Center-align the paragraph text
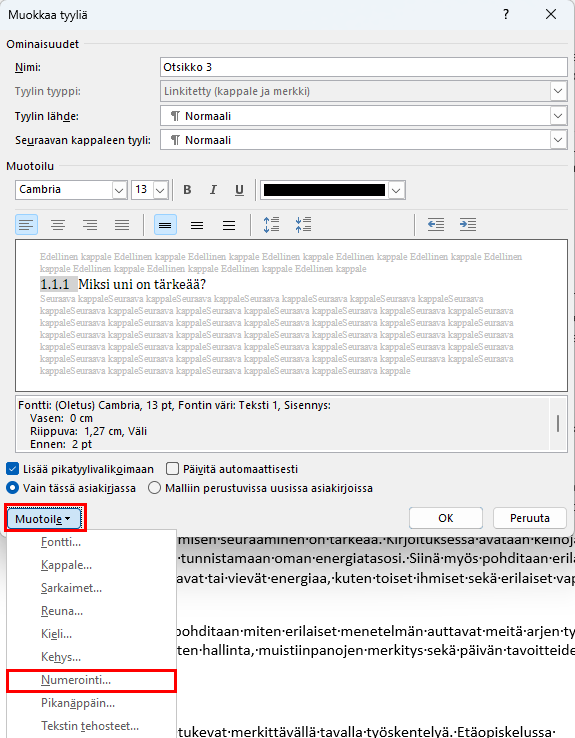The height and width of the screenshot is (738, 575). click(x=58, y=225)
